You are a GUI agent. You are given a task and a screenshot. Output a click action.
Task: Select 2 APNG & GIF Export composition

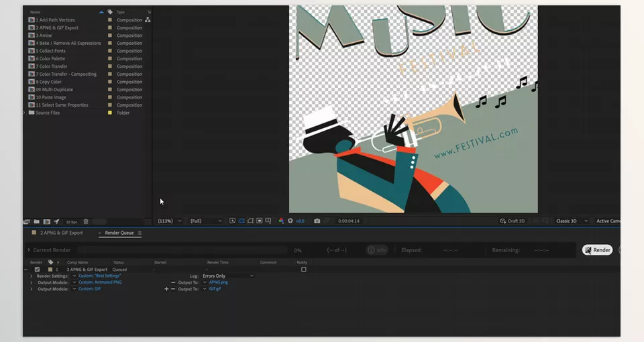coord(56,27)
